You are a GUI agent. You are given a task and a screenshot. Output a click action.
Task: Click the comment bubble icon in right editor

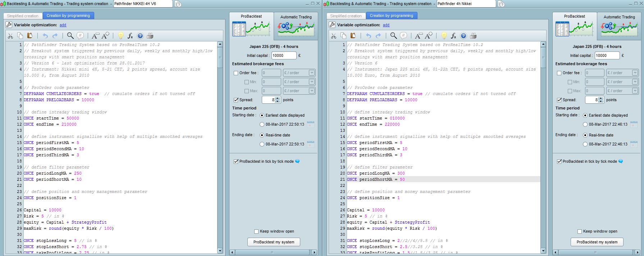coord(403,36)
